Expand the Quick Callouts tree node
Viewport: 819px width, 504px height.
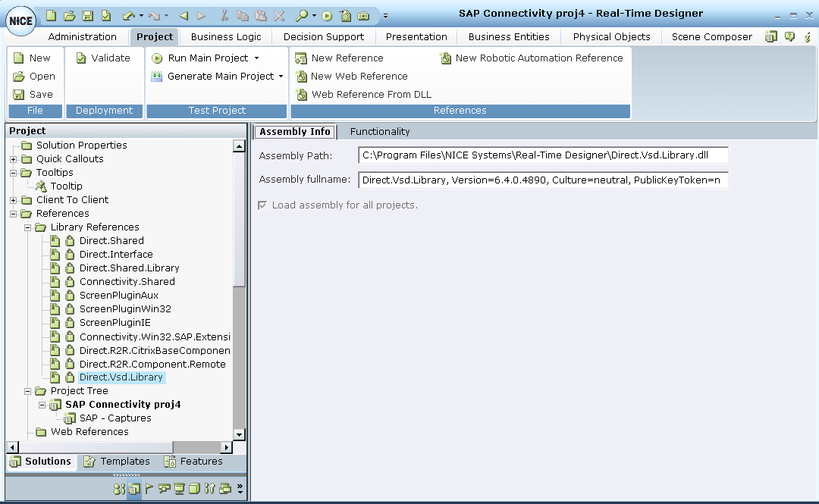[x=14, y=159]
